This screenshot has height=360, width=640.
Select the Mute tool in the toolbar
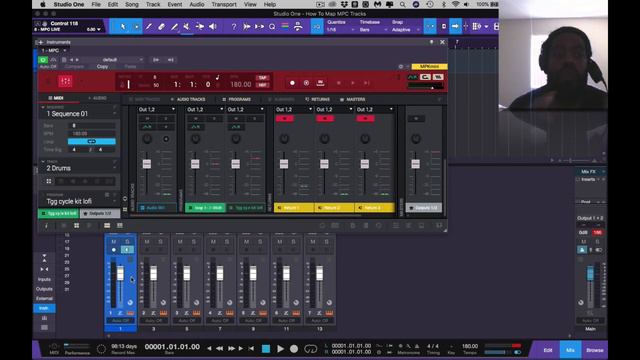[187, 27]
